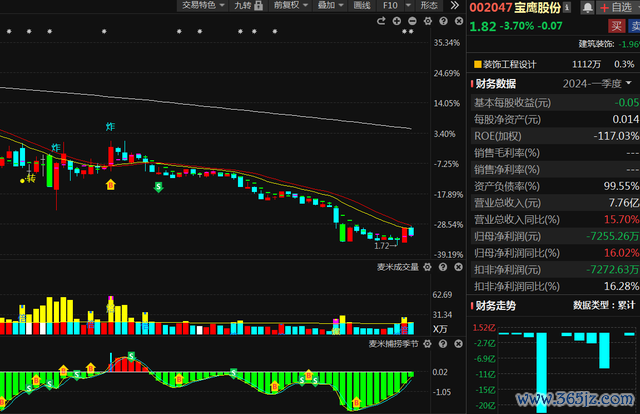
Task: Open 麦米成交量 indicator settings gear
Action: pyautogui.click(x=427, y=267)
